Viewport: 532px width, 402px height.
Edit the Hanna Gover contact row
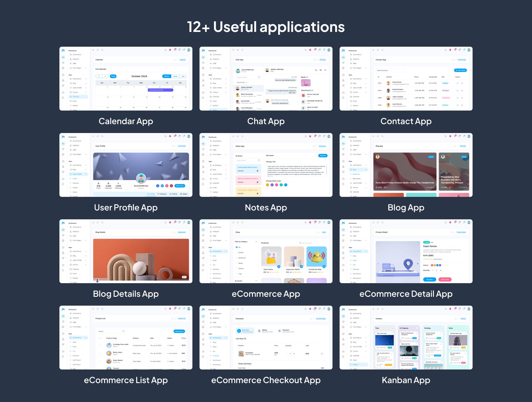[458, 83]
